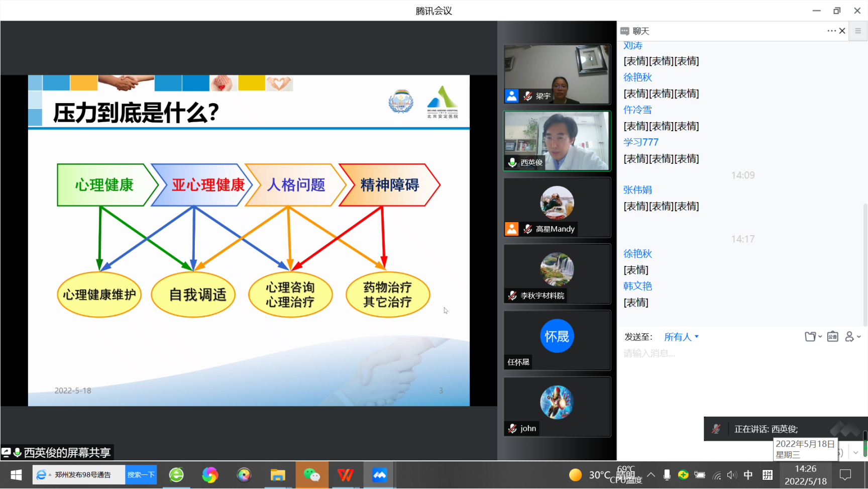Click the orange co-host icon on 高星Mandy's tile
Screen dimensions: 868x489
(x=512, y=229)
